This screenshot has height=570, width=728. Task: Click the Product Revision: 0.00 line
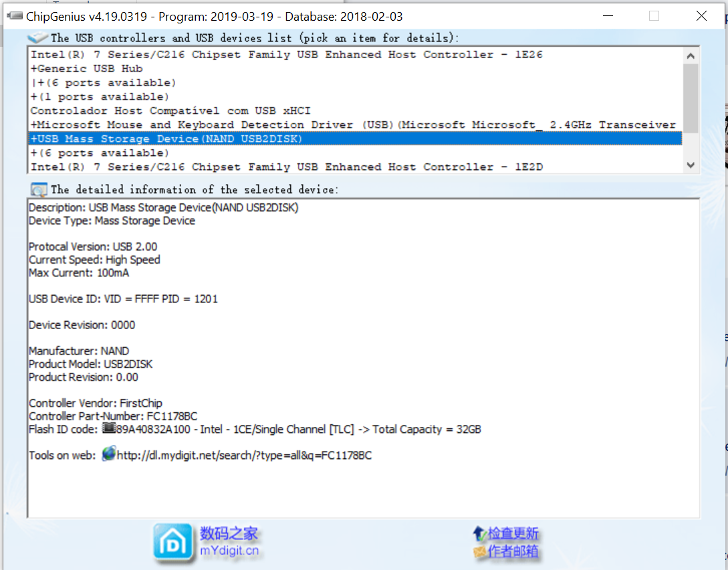click(x=84, y=377)
